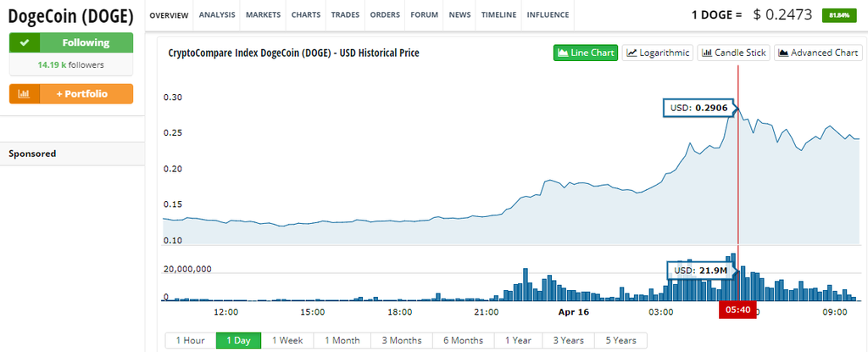The image size is (868, 352).
Task: Click the Following button
Action: point(71,42)
